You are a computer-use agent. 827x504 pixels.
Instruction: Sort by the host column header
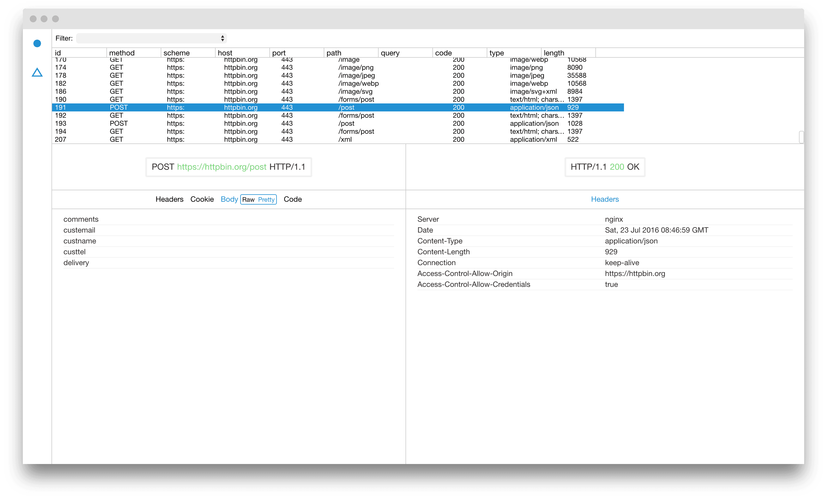(x=242, y=53)
